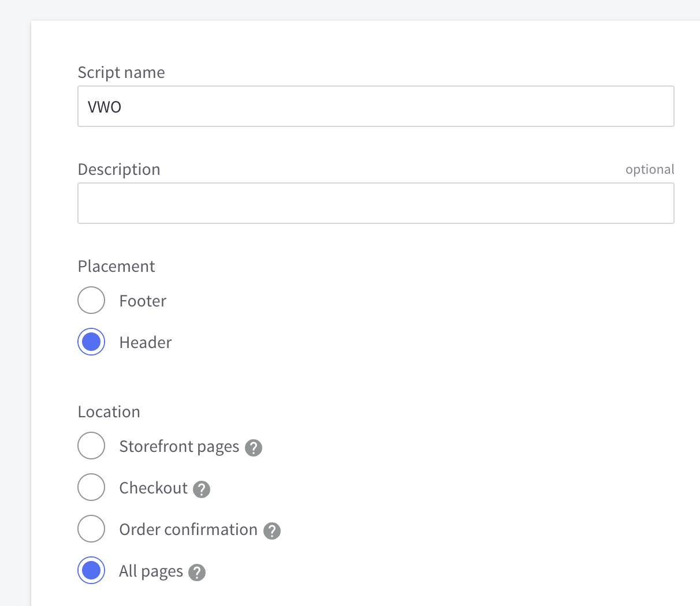Click the Location heading
700x606 pixels.
[109, 412]
